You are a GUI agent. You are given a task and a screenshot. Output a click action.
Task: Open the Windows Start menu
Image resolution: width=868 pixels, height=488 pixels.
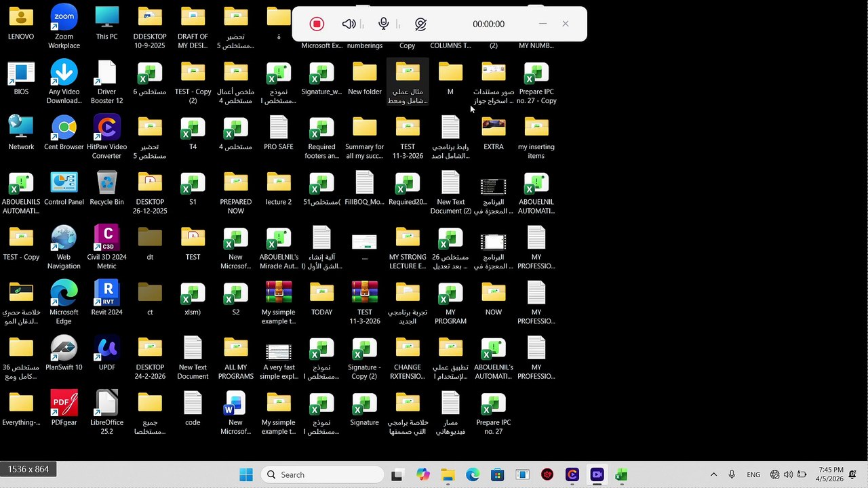246,474
